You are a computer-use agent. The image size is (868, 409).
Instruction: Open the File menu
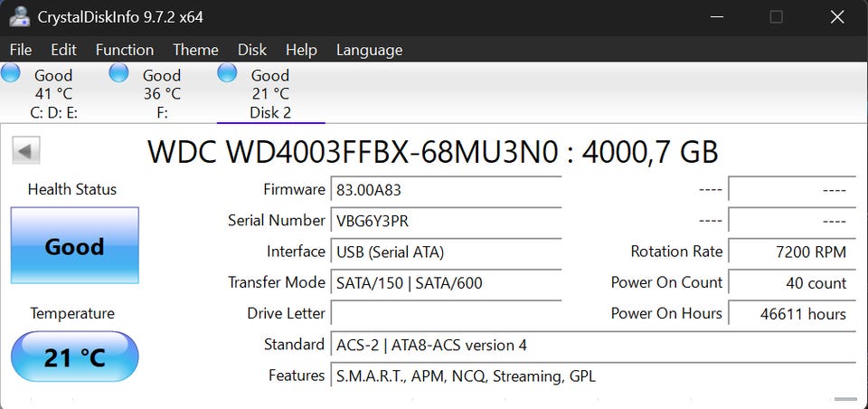tap(20, 50)
